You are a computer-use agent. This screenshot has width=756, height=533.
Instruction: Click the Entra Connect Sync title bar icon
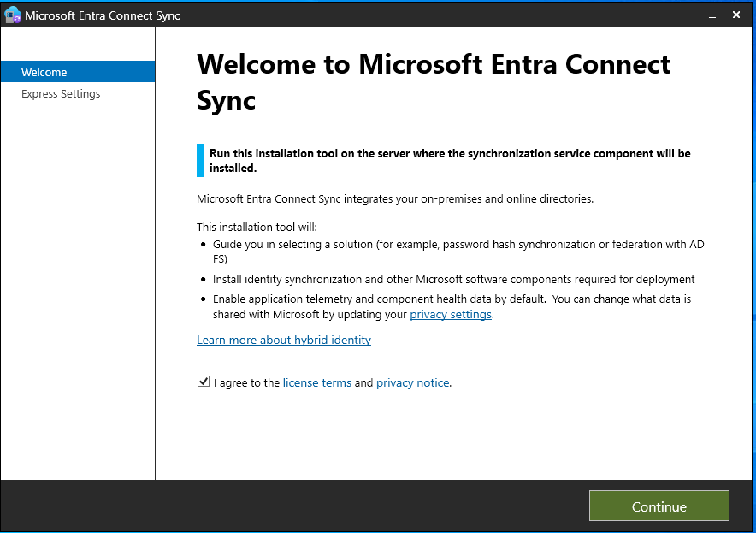pos(13,15)
